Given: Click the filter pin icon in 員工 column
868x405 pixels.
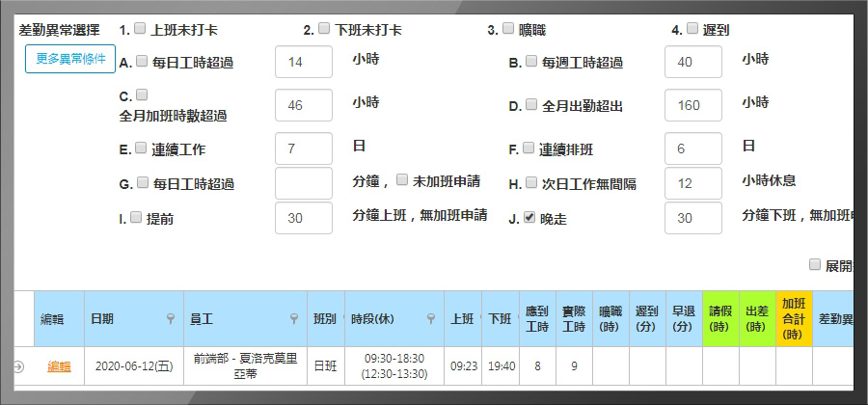Looking at the screenshot, I should pyautogui.click(x=295, y=318).
